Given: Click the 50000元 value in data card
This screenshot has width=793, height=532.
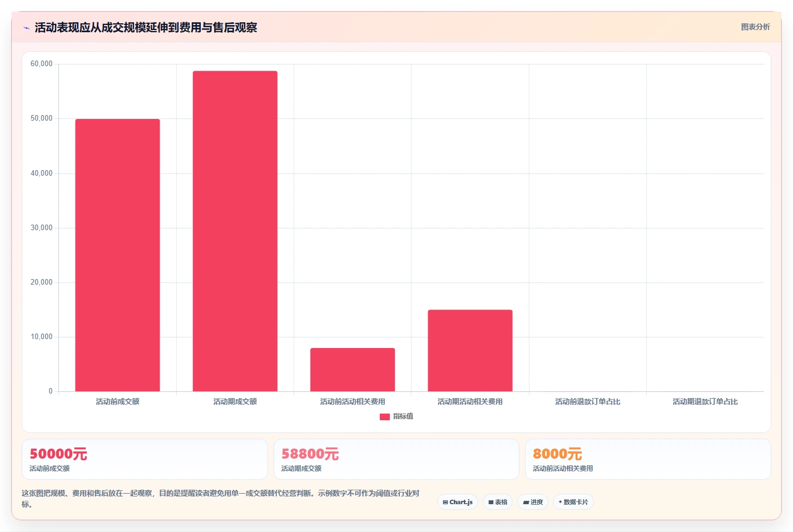Looking at the screenshot, I should (58, 454).
